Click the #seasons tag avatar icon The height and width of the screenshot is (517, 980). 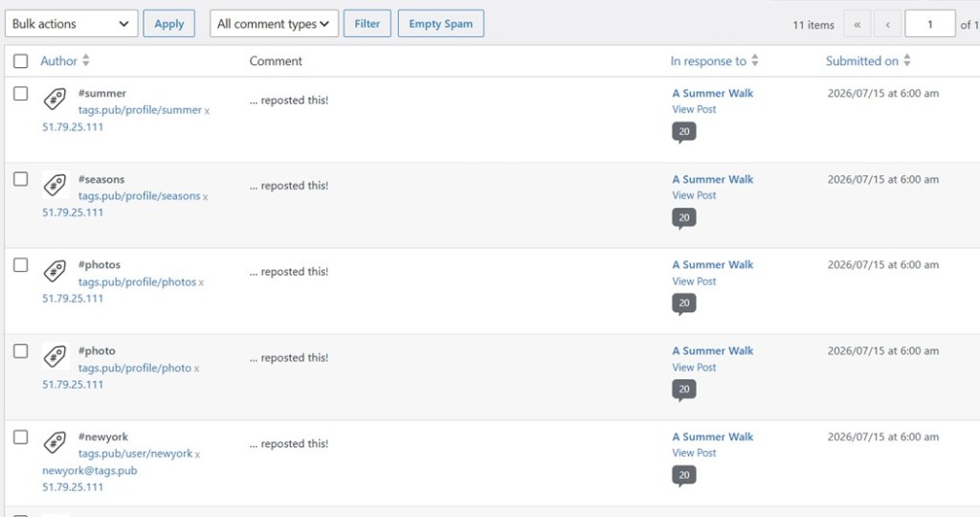(55, 185)
